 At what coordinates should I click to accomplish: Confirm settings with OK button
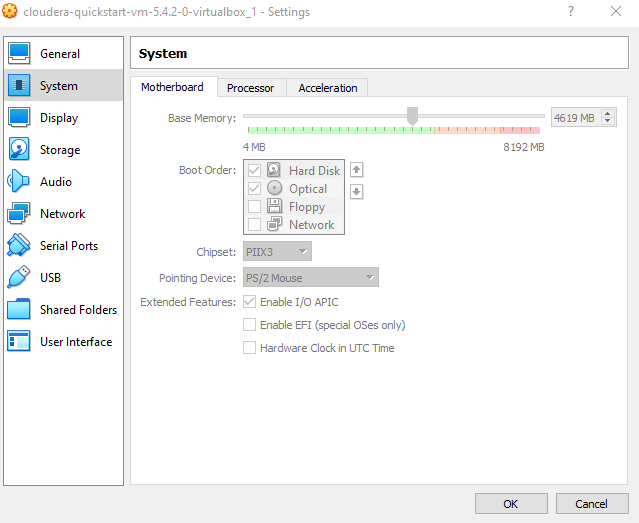(x=511, y=504)
